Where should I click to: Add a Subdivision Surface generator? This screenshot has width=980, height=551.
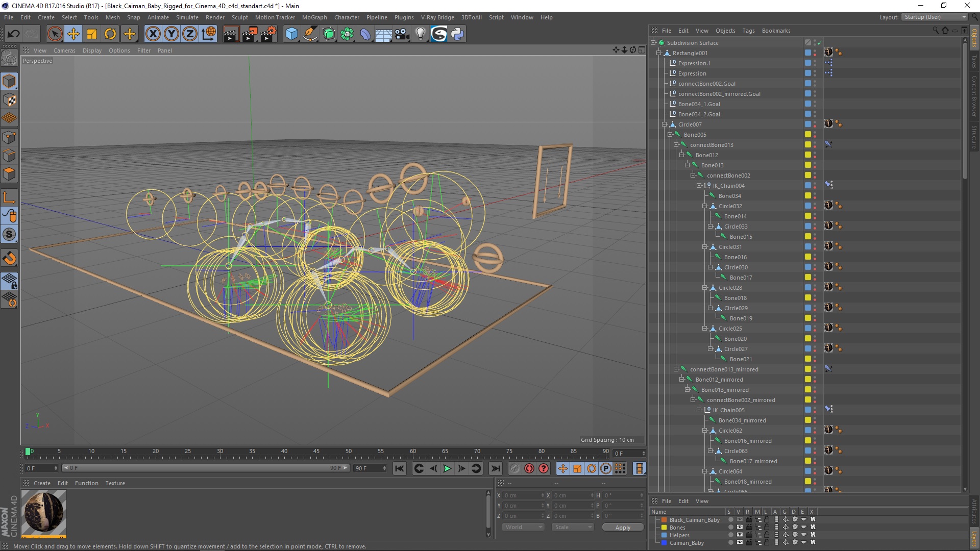[329, 34]
